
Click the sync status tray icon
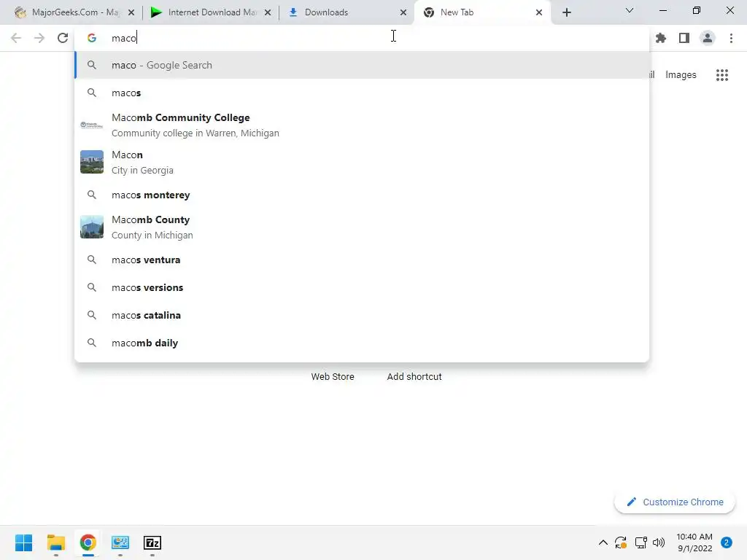[x=621, y=542]
